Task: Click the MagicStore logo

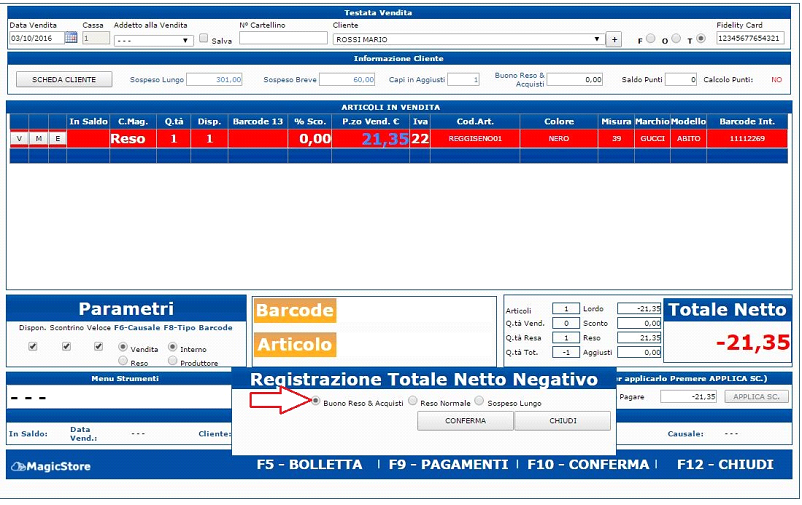Action: point(51,466)
